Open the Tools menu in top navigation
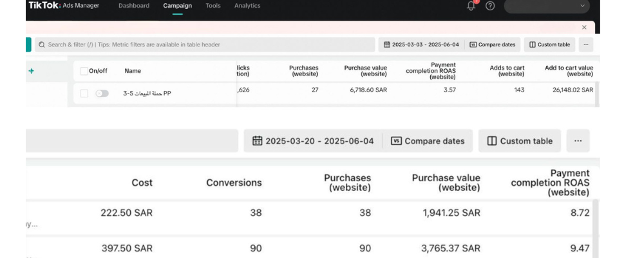644x258 pixels. pyautogui.click(x=213, y=6)
